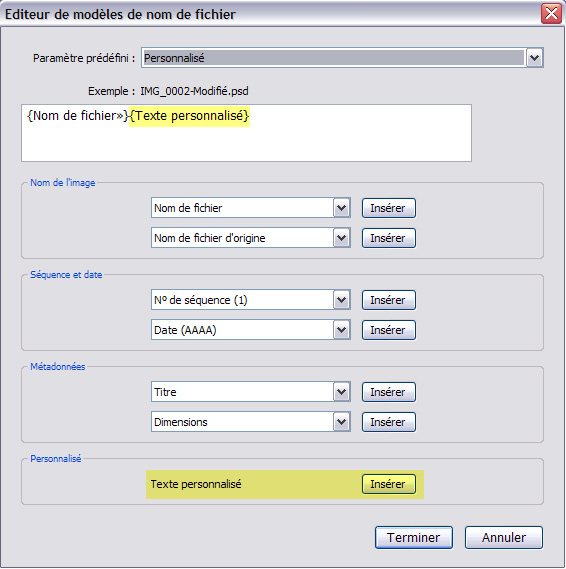Open the N° de séquence (1) dropdown
566x569 pixels.
click(x=341, y=300)
